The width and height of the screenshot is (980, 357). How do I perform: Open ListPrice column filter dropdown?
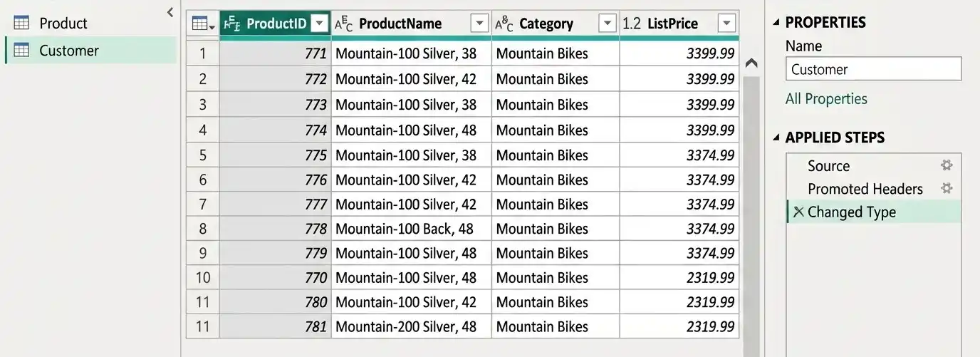pyautogui.click(x=726, y=24)
